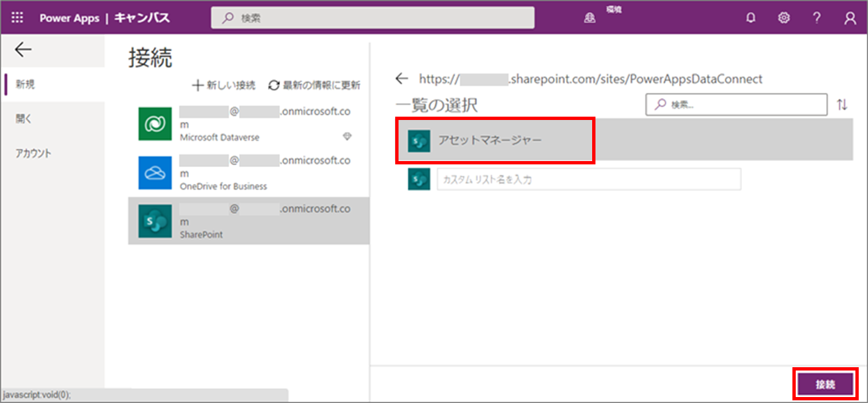Screen dimensions: 868x403
Task: Open the settings gear icon
Action: [784, 19]
